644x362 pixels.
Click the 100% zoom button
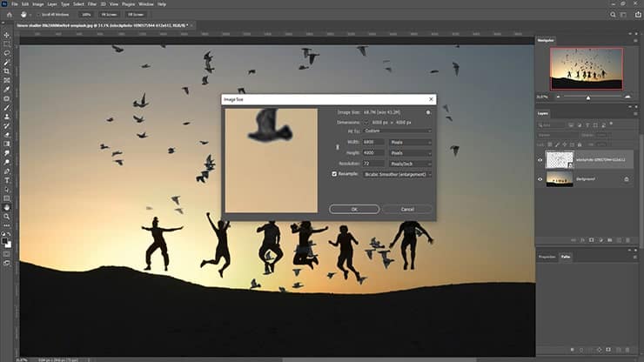(86, 15)
